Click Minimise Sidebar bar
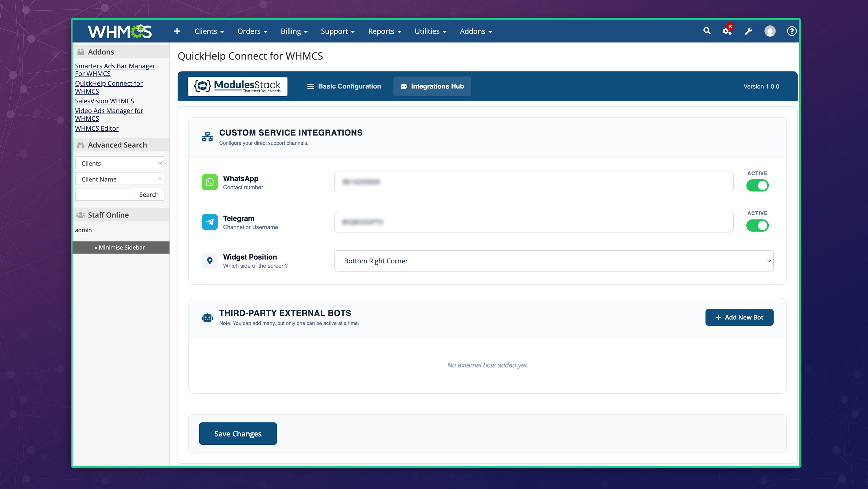 (120, 247)
